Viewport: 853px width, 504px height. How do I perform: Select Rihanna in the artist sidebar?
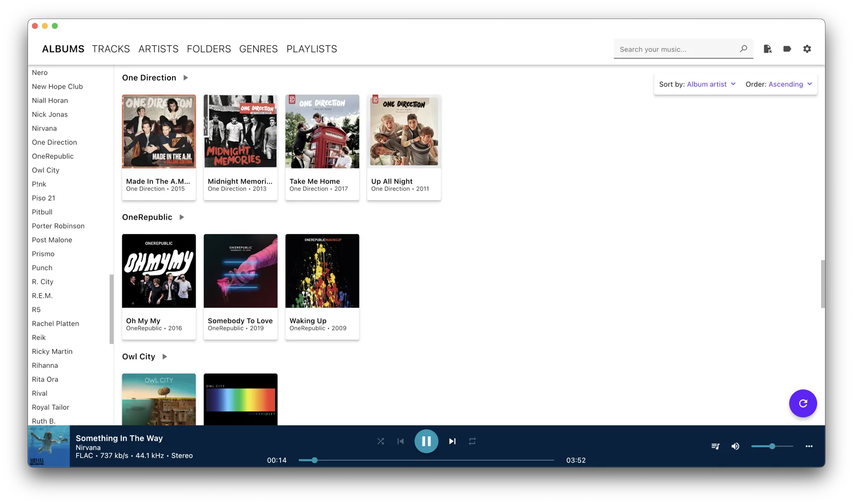coord(45,365)
